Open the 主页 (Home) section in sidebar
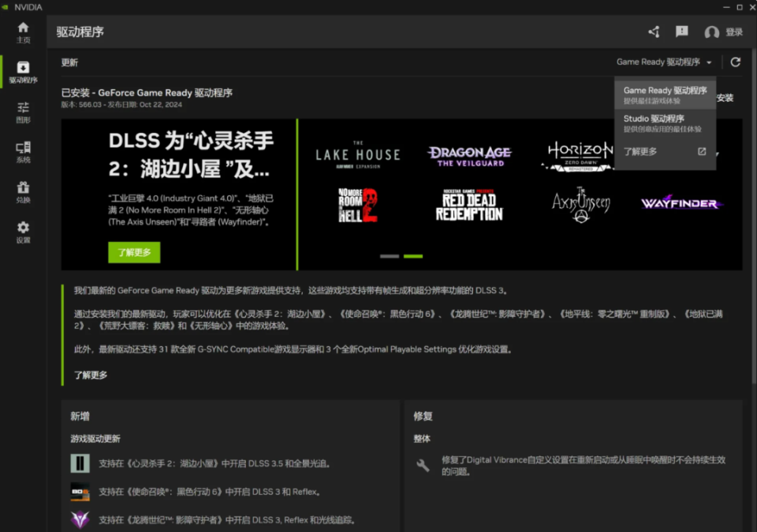Viewport: 757px width, 532px height. pos(23,32)
